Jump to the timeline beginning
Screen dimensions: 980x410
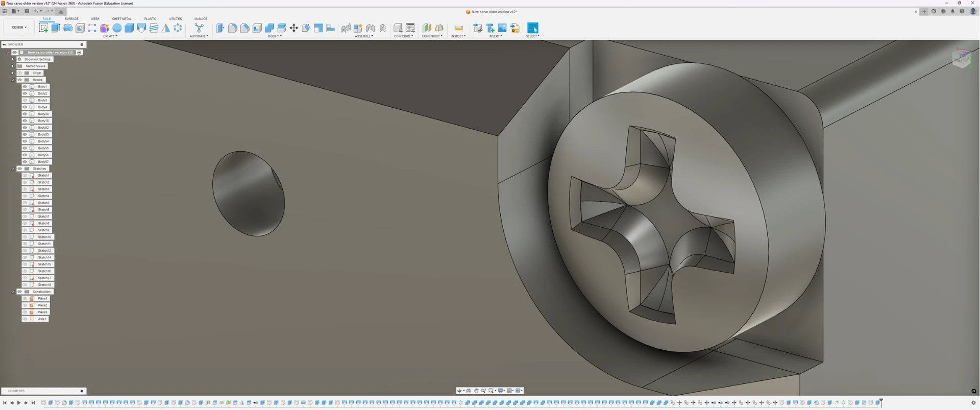pyautogui.click(x=5, y=403)
